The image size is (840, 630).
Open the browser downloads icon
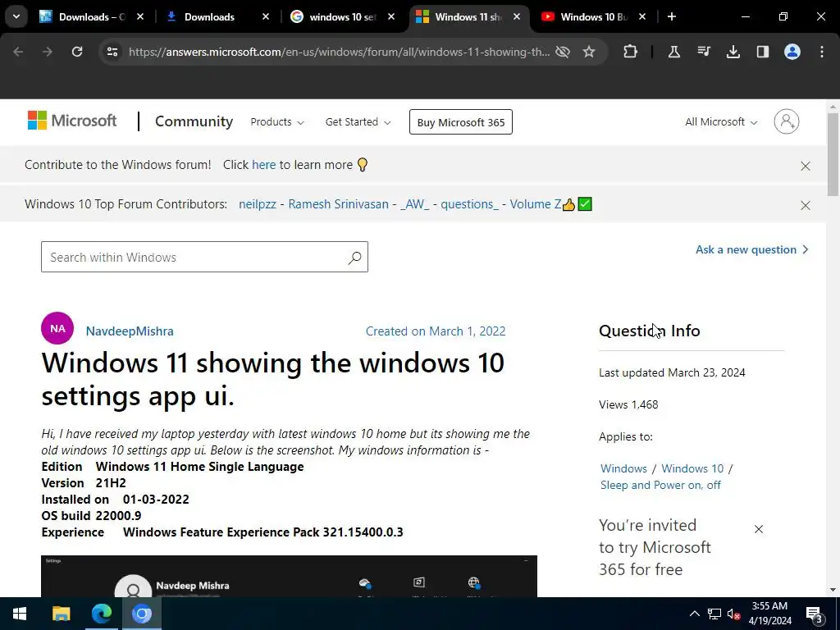pos(733,52)
